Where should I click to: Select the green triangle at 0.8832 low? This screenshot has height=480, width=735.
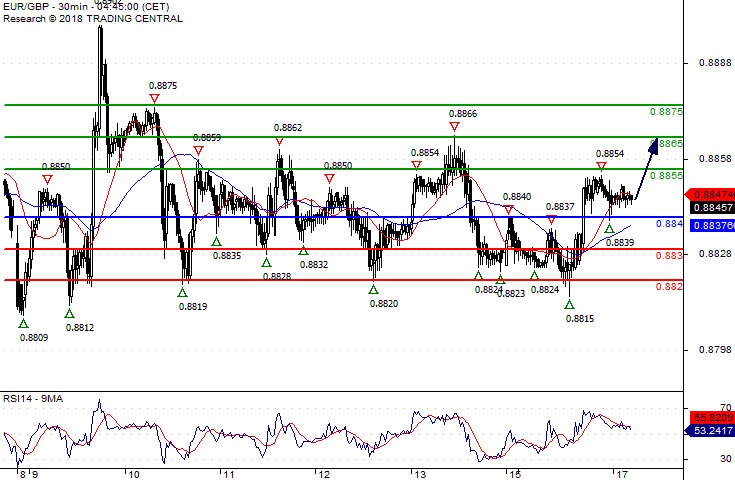click(303, 251)
